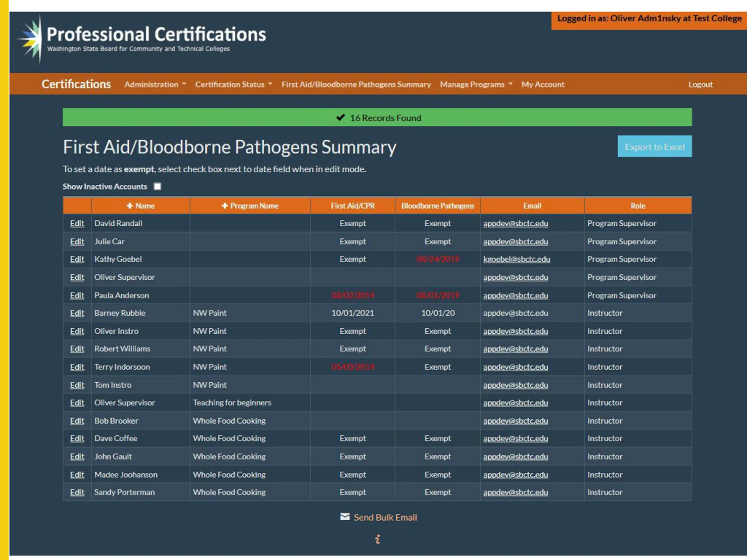Expand the Administration dropdown menu

(155, 84)
